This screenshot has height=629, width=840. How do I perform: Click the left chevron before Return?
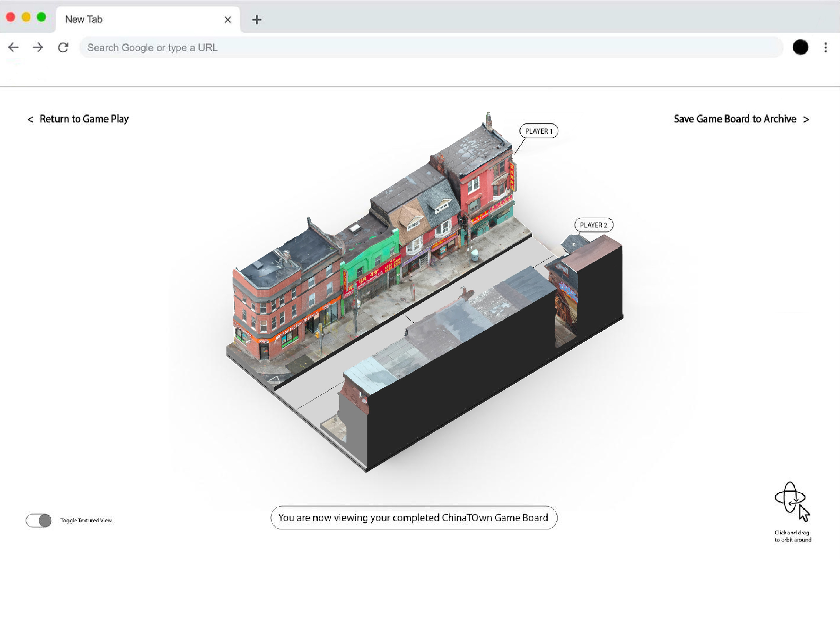pos(30,120)
